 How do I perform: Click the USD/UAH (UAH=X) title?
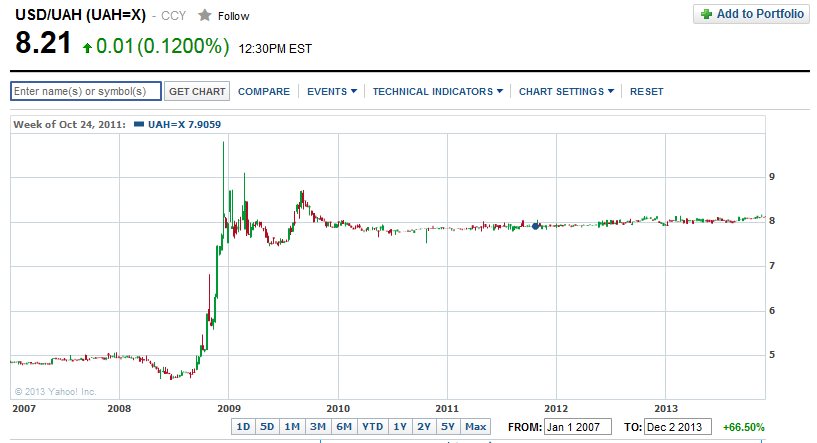81,15
